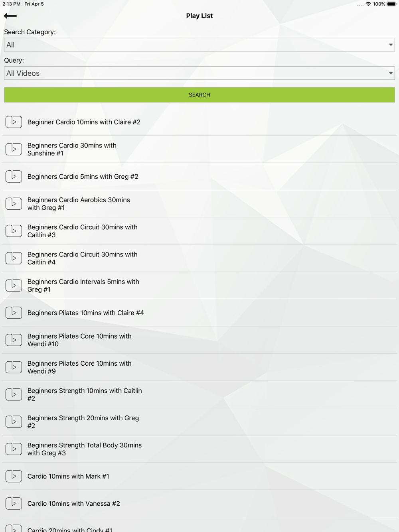Play icon for Beginners Strength 10mins with Caitlin #2
This screenshot has width=399, height=532.
(x=14, y=394)
